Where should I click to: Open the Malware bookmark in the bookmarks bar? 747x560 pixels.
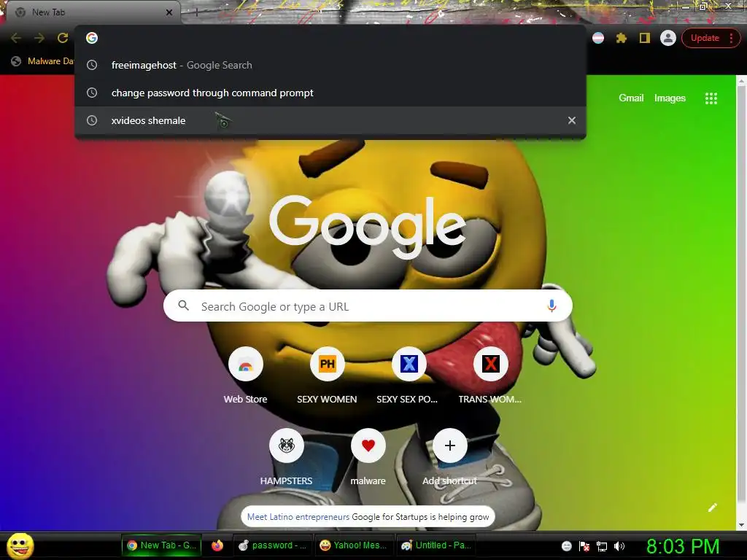[x=43, y=61]
